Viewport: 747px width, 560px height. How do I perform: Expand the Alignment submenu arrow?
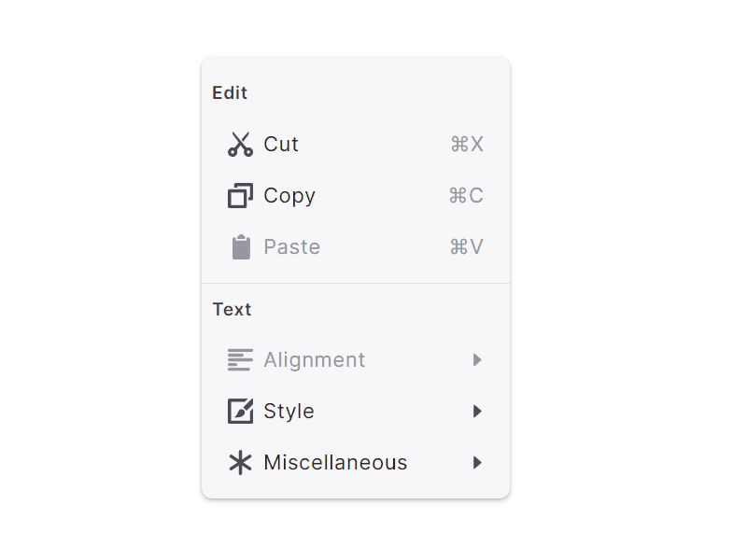(x=477, y=360)
